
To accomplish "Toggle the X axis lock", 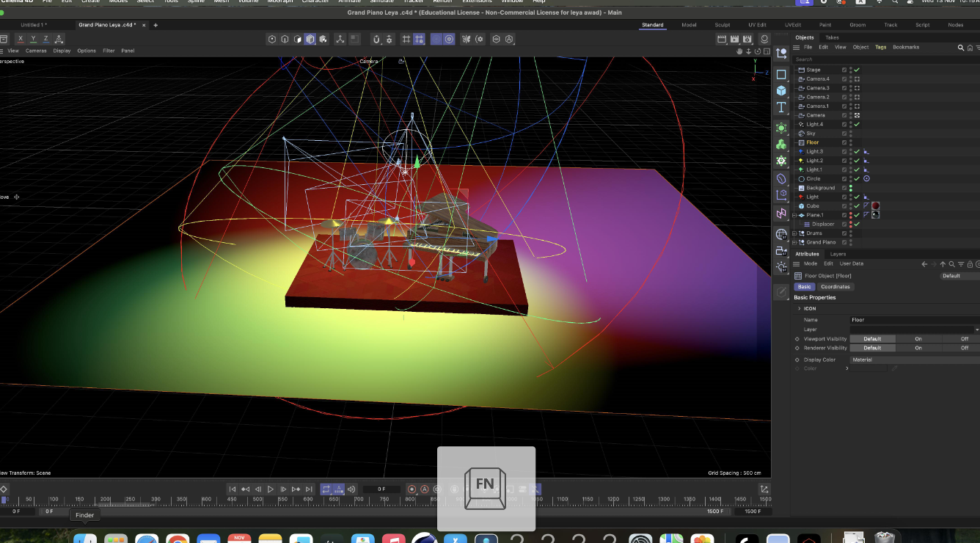I will 21,39.
